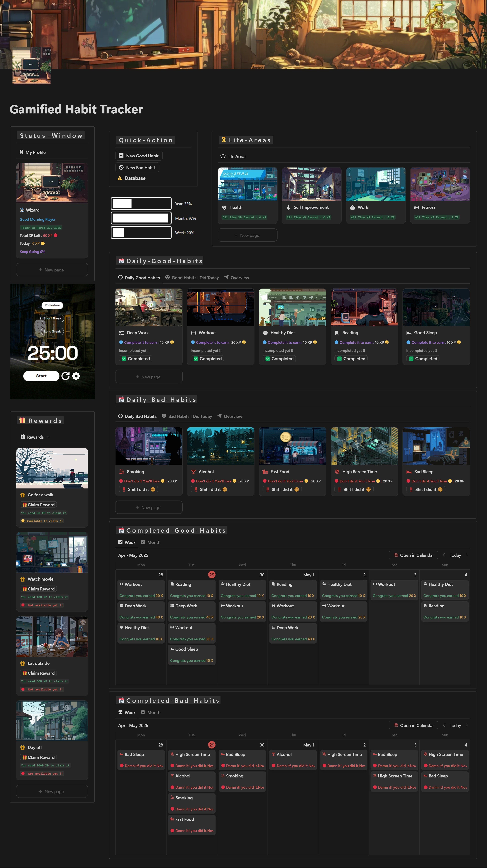Click the Alcohol cocktail glass icon
Viewport: 487px width, 868px height.
[x=193, y=472]
